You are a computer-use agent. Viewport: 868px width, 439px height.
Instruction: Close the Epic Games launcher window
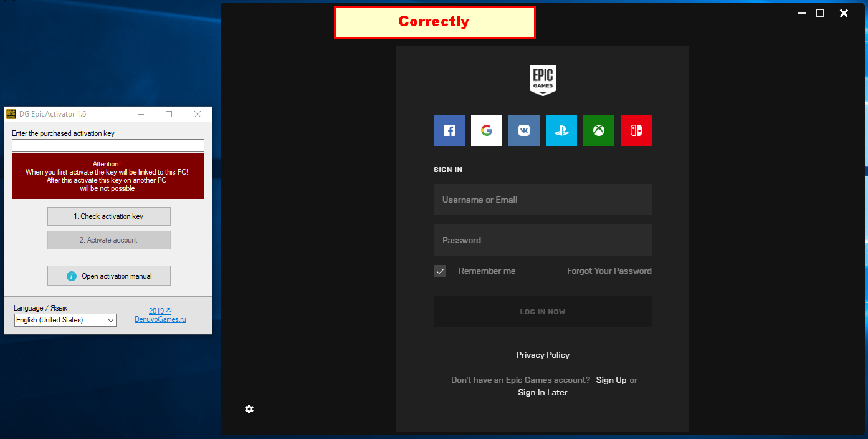point(844,13)
